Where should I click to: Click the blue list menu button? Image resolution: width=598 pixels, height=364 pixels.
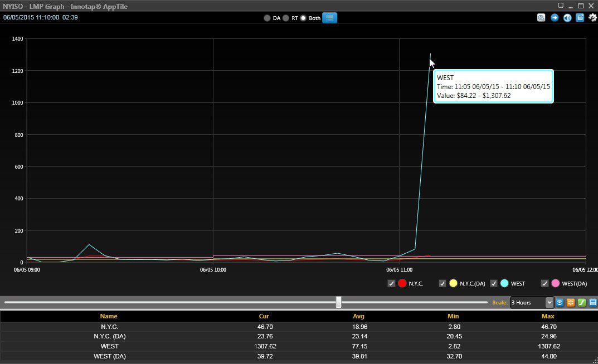pos(329,18)
